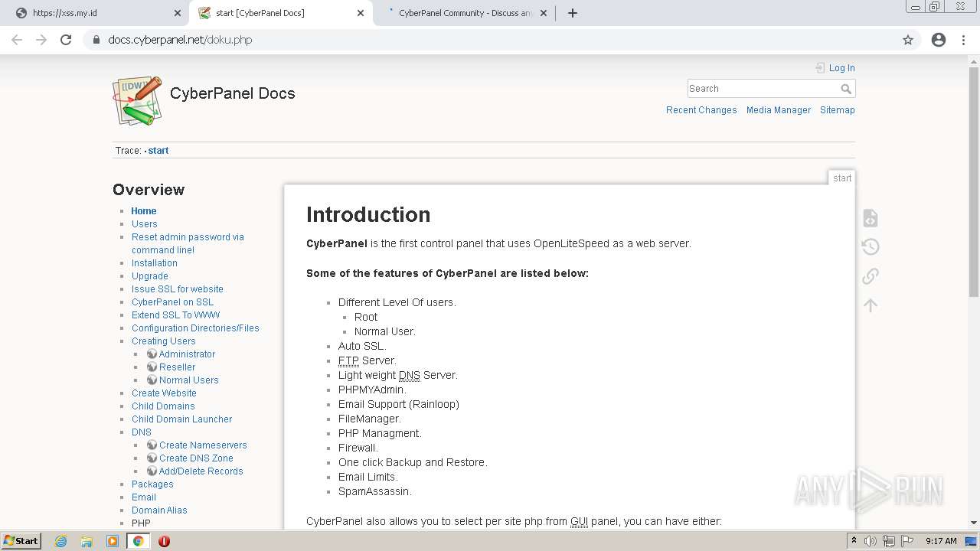The image size is (980, 551).
Task: Open Internet Explorer from taskbar
Action: point(60,541)
